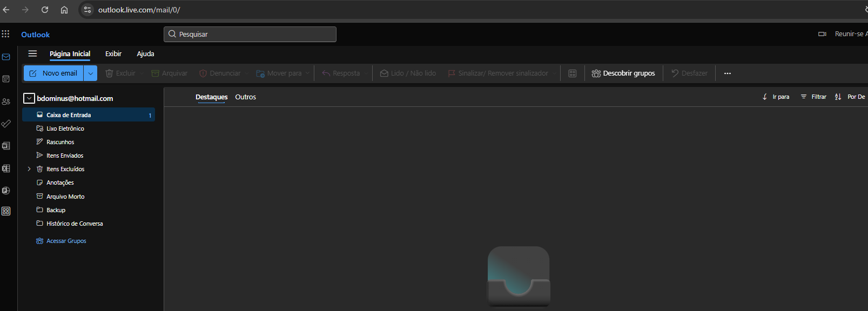Viewport: 868px width, 311px height.
Task: Expand the Itens Excluídos folder
Action: click(x=29, y=169)
